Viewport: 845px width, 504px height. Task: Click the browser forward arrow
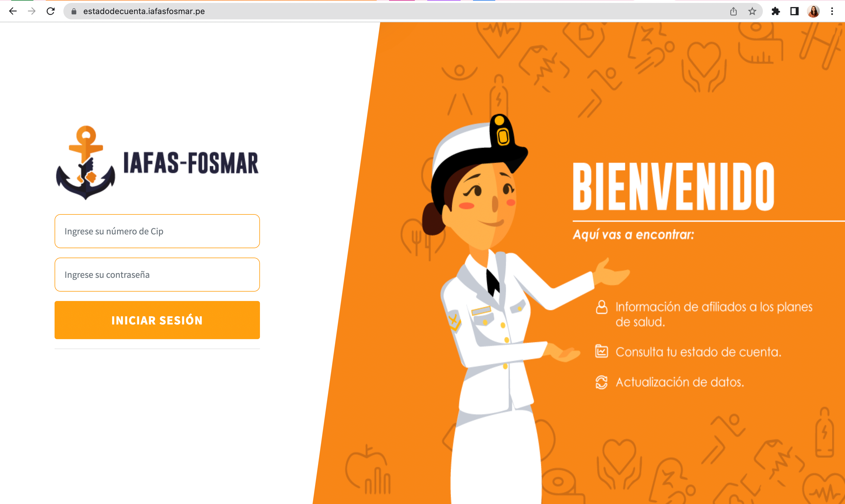tap(32, 11)
